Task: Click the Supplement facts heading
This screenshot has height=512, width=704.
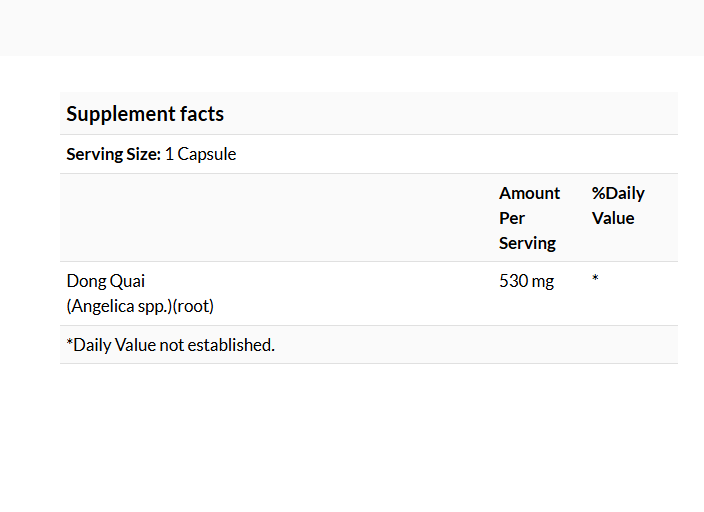Action: pyautogui.click(x=145, y=114)
